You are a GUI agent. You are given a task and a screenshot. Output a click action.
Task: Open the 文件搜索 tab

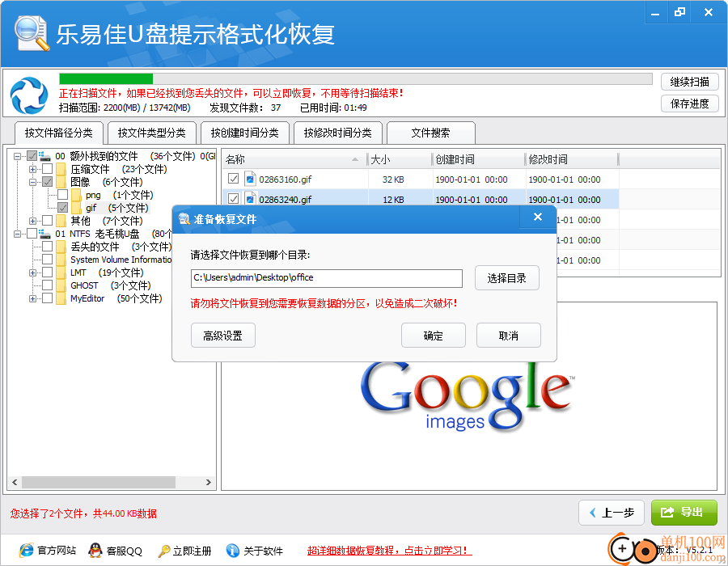[x=430, y=133]
